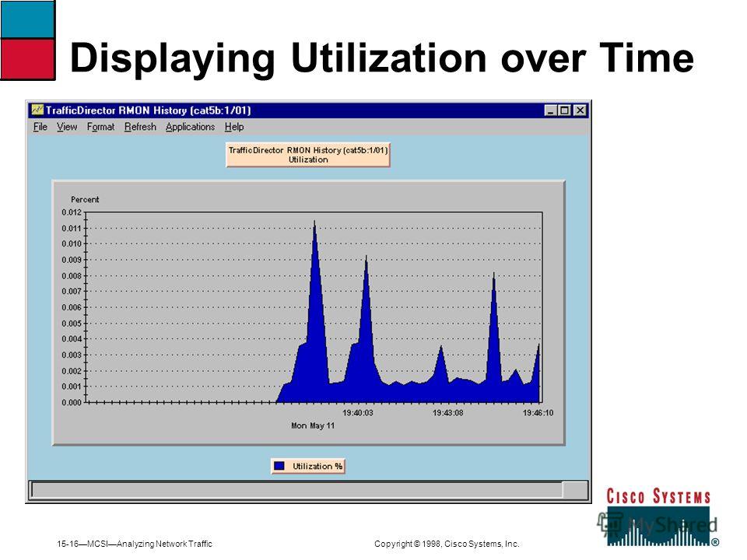The width and height of the screenshot is (747, 560).
Task: Close the TrafficDirector RMON History window
Action: (579, 110)
